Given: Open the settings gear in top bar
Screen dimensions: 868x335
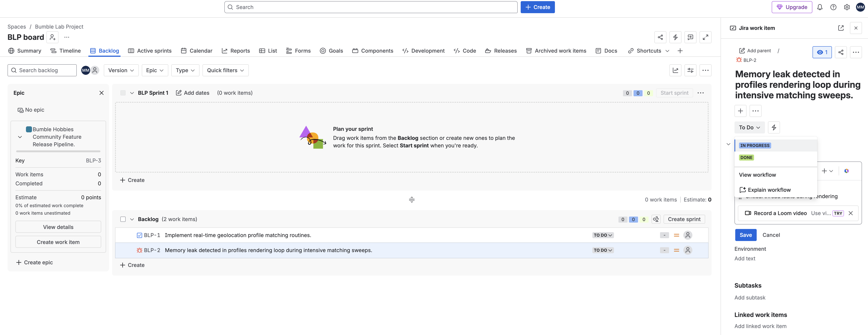Looking at the screenshot, I should click(847, 7).
